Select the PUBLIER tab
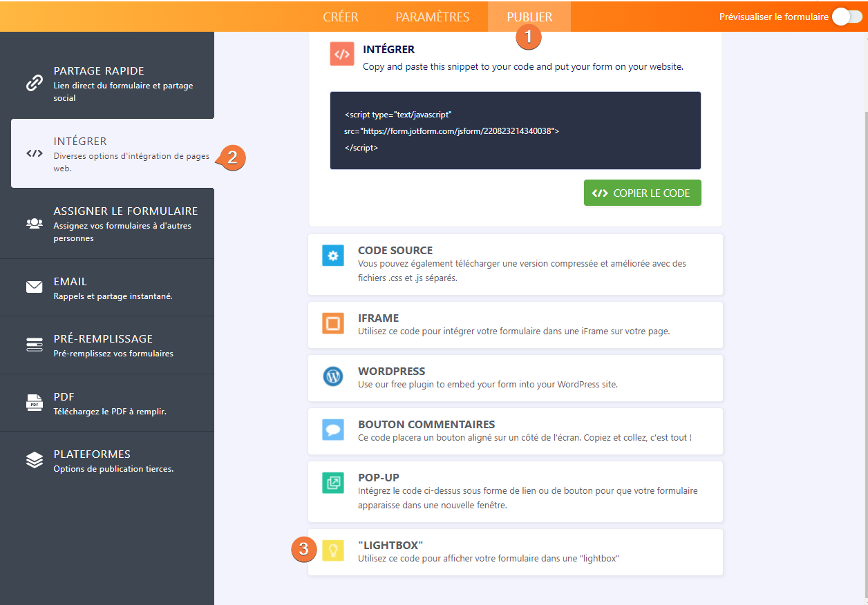 point(529,17)
